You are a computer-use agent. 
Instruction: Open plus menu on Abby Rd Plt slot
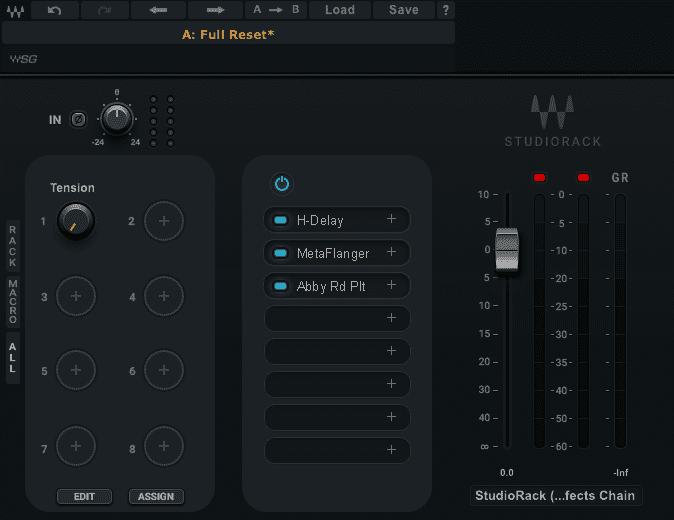pyautogui.click(x=391, y=284)
